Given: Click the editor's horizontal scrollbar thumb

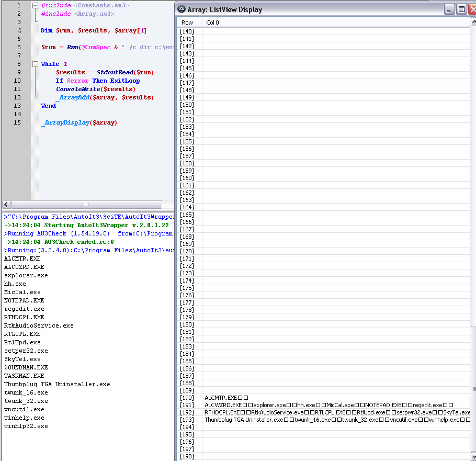Looking at the screenshot, I should click(86, 204).
